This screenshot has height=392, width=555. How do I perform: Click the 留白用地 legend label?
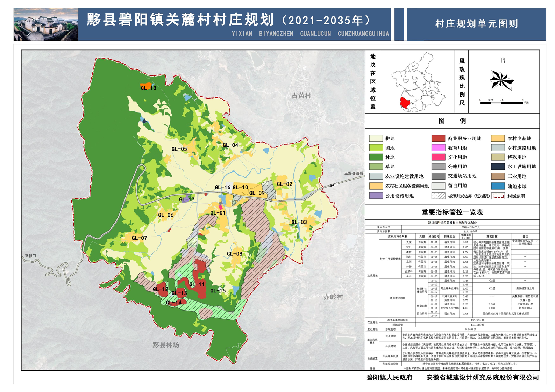pyautogui.click(x=457, y=186)
